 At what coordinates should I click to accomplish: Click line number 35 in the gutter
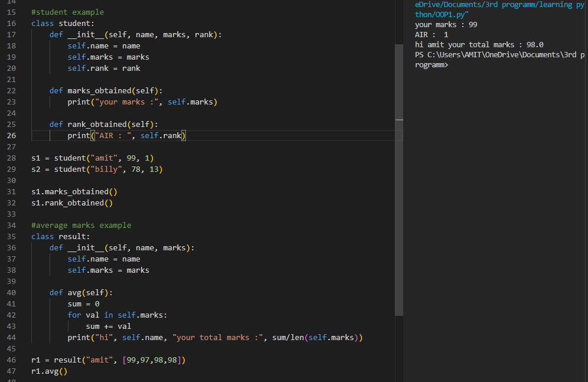[x=11, y=237]
